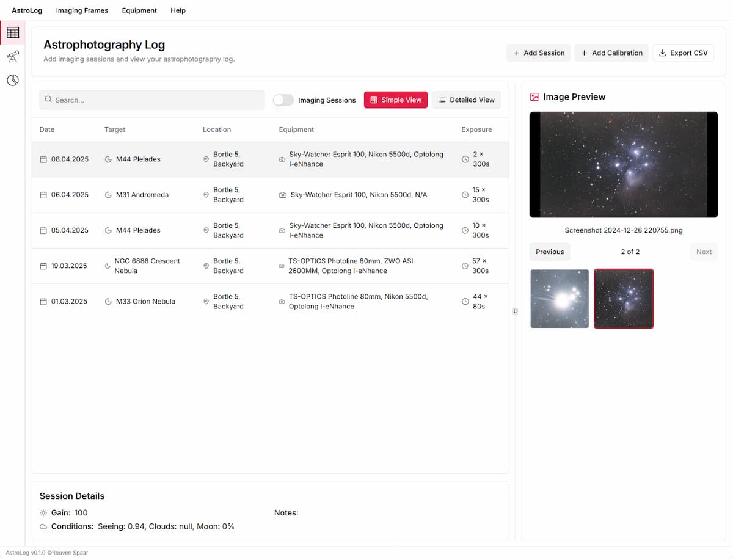Click the Equipment column header

[296, 129]
